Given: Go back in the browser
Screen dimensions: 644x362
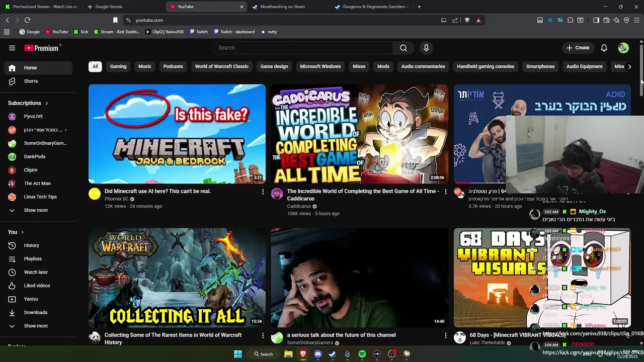Looking at the screenshot, I should point(7,20).
